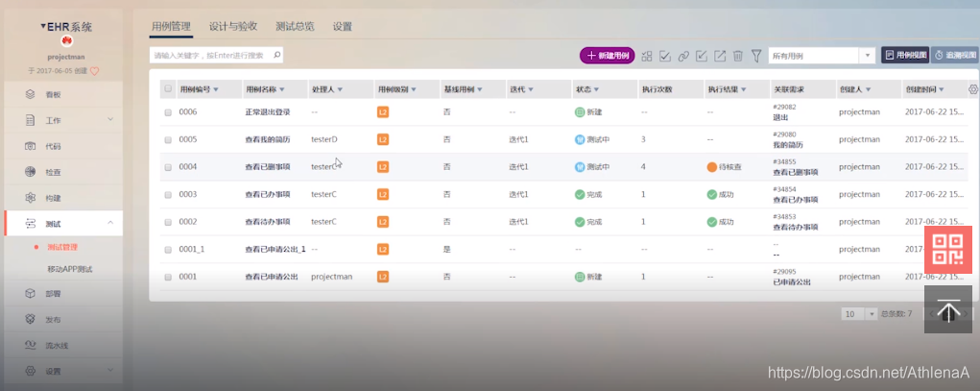This screenshot has width=980, height=391.
Task: Click the L2 level badge for case 0006
Action: pyautogui.click(x=383, y=112)
